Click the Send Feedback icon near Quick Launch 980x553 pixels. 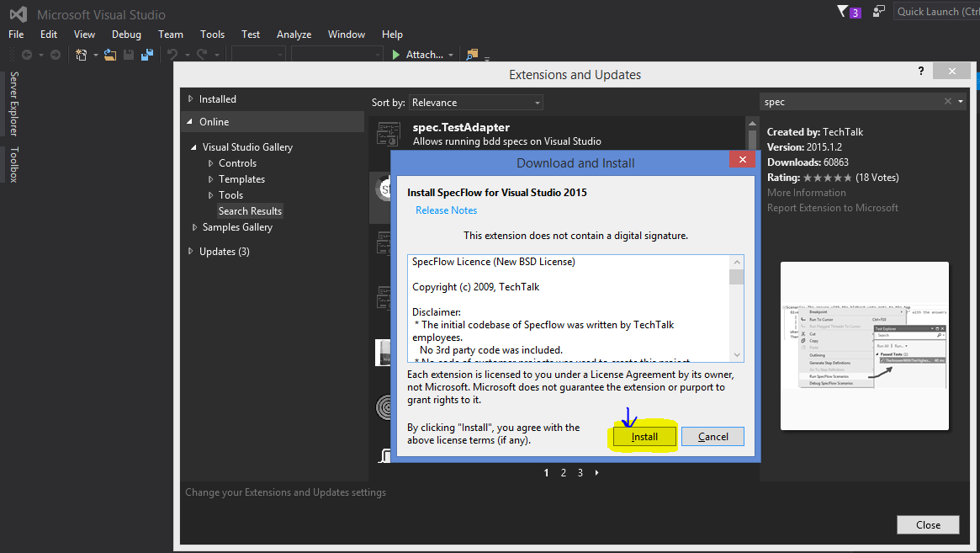click(878, 11)
